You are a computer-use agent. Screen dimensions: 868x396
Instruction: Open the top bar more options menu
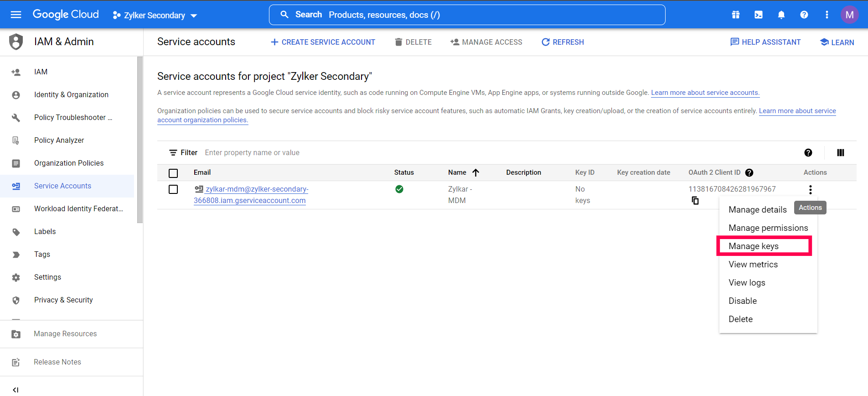click(x=827, y=15)
